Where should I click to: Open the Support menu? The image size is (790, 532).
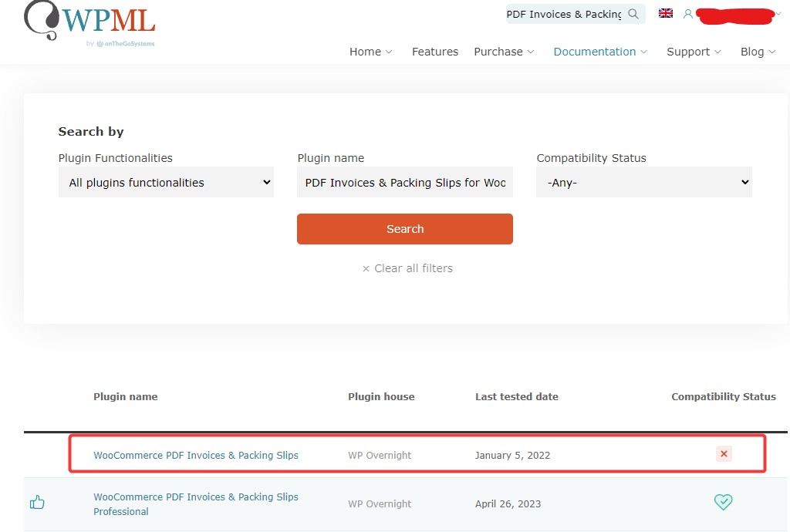694,52
